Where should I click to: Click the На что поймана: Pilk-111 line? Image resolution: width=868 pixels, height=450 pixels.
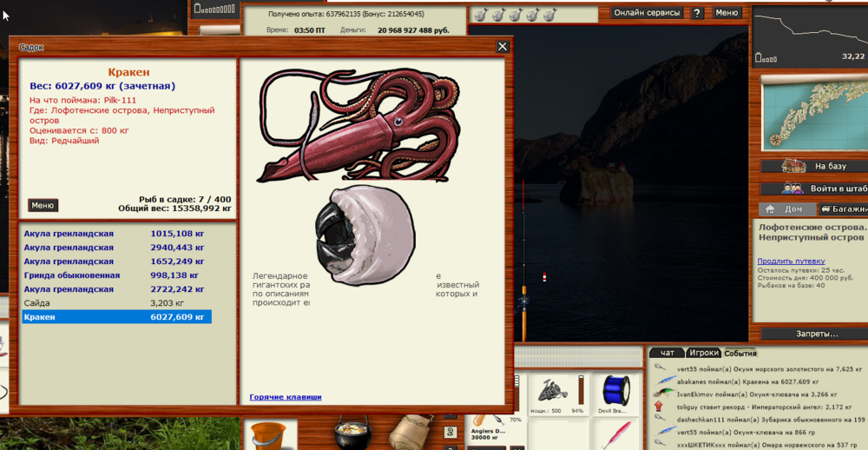point(83,100)
